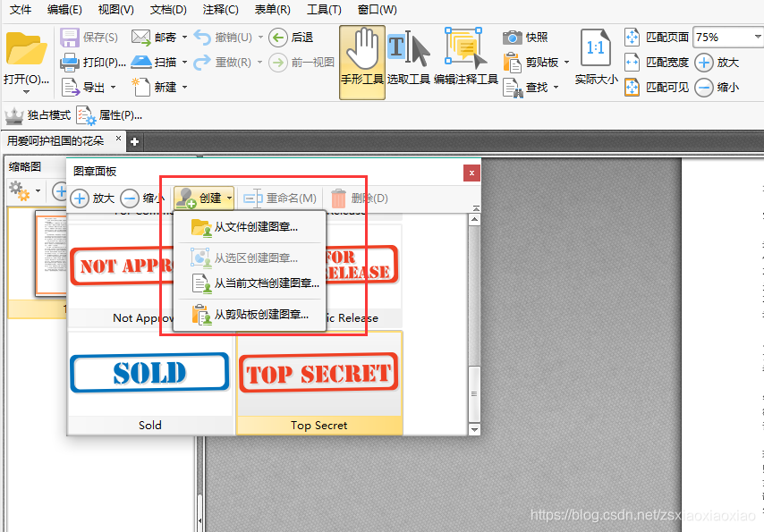Open Properties (属性(P)...)
Image resolution: width=764 pixels, height=532 pixels.
[x=109, y=115]
